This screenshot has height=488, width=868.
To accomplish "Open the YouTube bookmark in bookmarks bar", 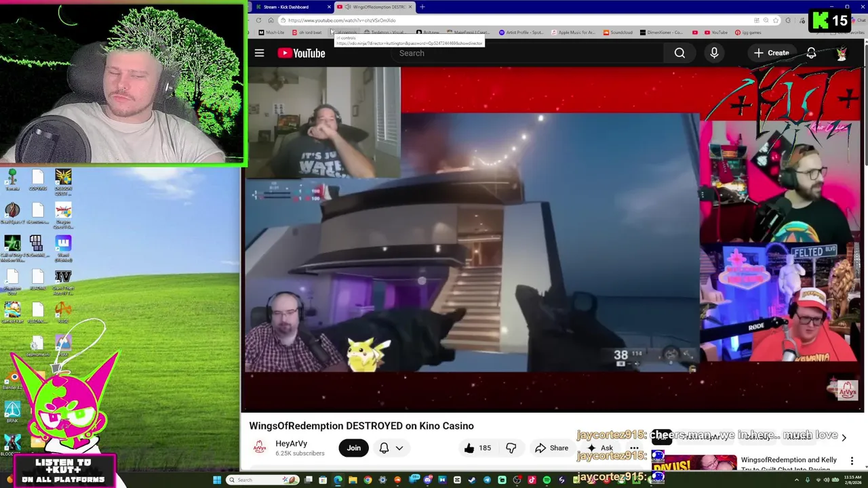I will point(715,33).
